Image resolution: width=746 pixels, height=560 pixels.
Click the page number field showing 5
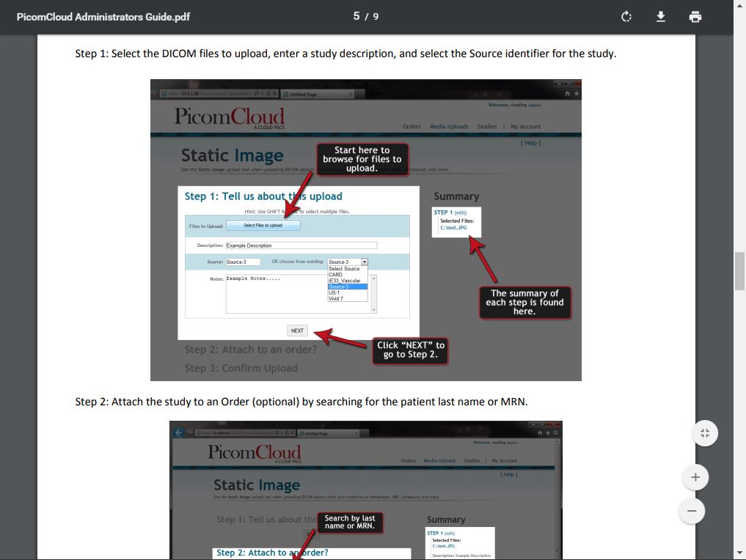(x=356, y=15)
